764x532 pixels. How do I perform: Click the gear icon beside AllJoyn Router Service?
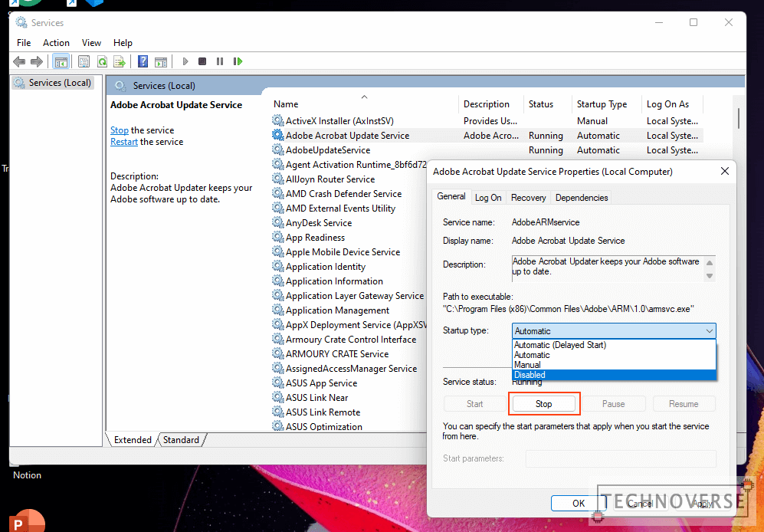(277, 179)
